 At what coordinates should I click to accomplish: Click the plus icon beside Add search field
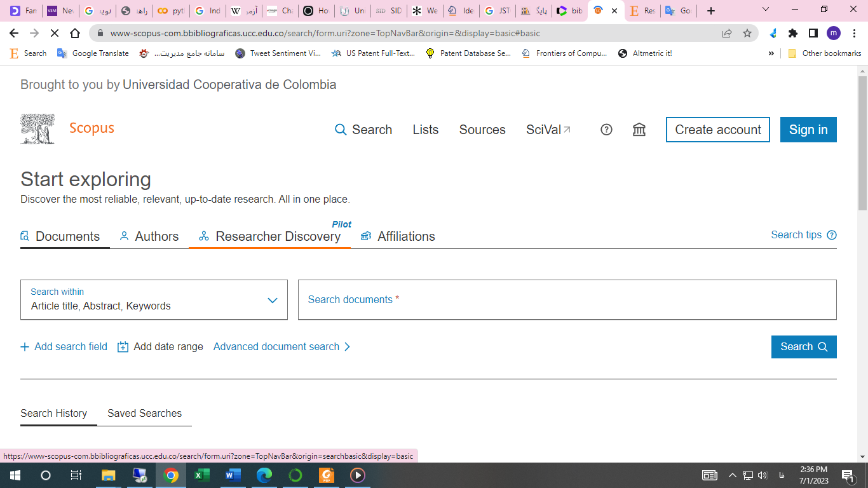point(25,347)
